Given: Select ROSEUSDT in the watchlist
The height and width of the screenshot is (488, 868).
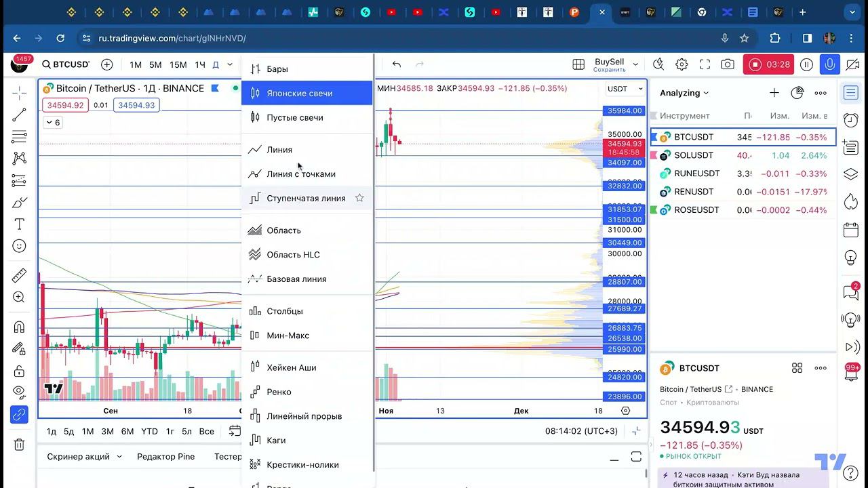Looking at the screenshot, I should click(x=743, y=210).
